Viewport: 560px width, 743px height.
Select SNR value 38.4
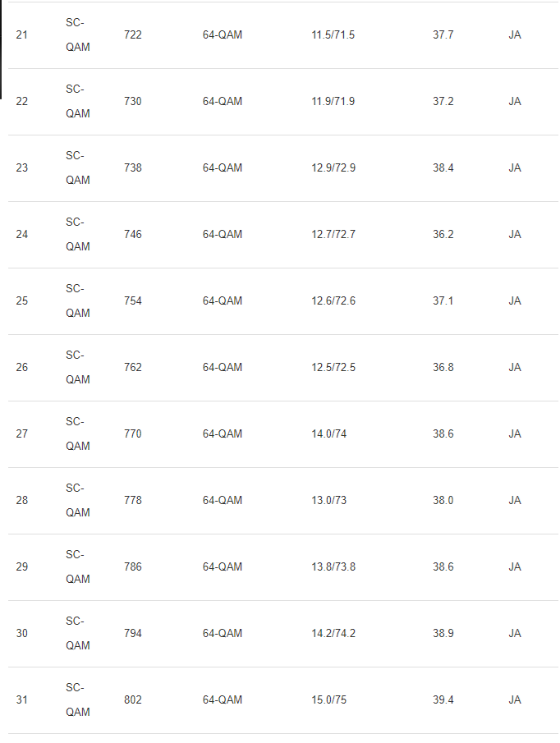click(x=443, y=167)
